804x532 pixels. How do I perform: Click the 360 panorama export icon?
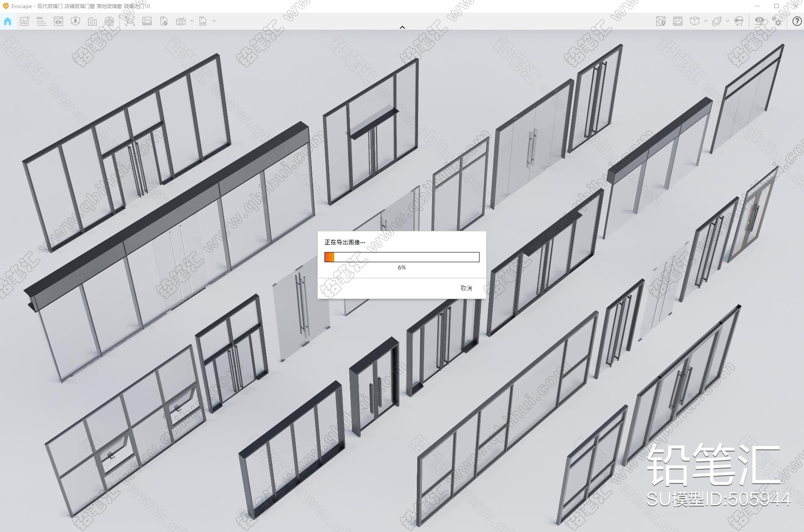click(181, 21)
